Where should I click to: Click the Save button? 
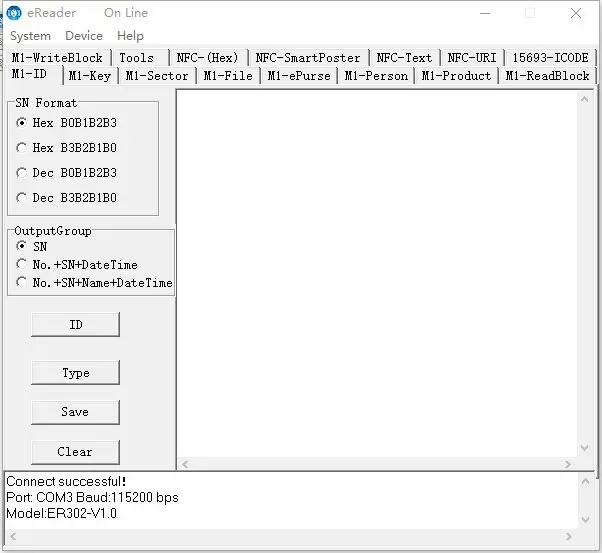[x=75, y=412]
